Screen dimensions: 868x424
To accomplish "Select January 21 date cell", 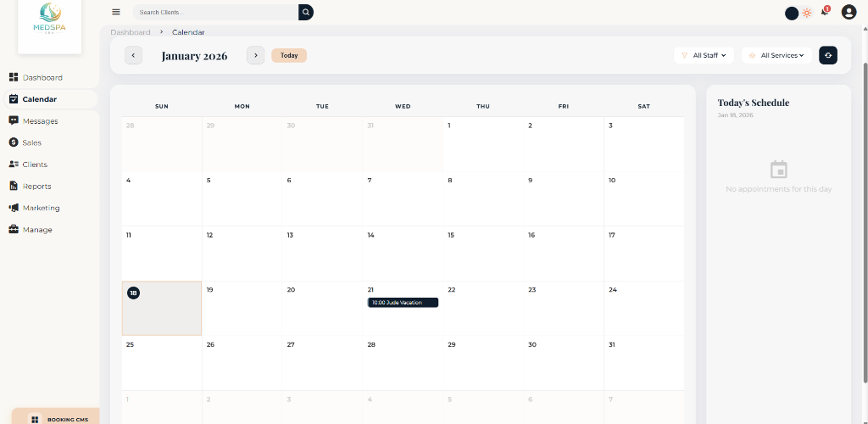I will [x=403, y=309].
